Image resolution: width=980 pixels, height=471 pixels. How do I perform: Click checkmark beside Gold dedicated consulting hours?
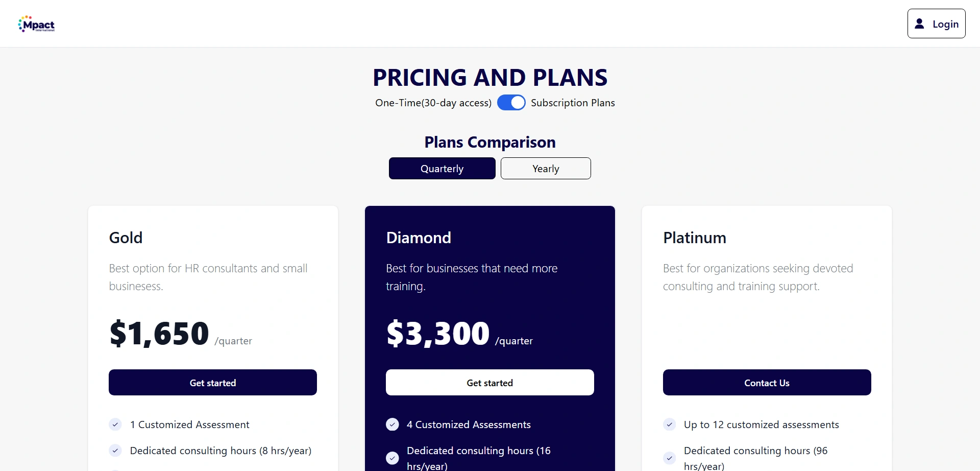(115, 451)
